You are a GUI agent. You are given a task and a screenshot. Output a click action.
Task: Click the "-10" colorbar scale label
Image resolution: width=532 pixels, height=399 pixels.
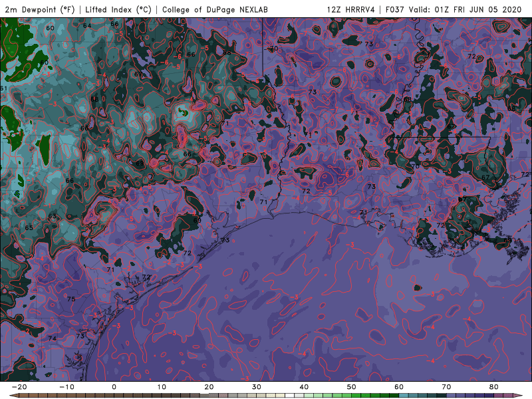coord(66,387)
